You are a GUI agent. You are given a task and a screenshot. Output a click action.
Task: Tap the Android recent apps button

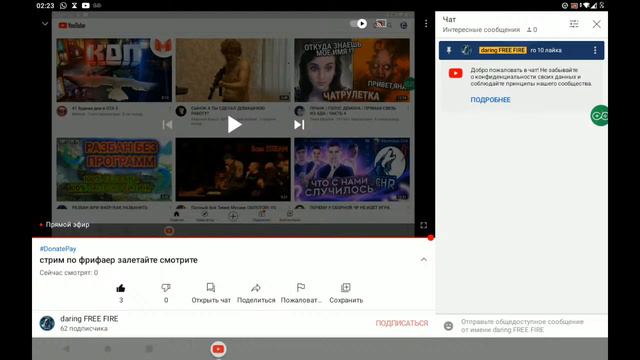149,349
